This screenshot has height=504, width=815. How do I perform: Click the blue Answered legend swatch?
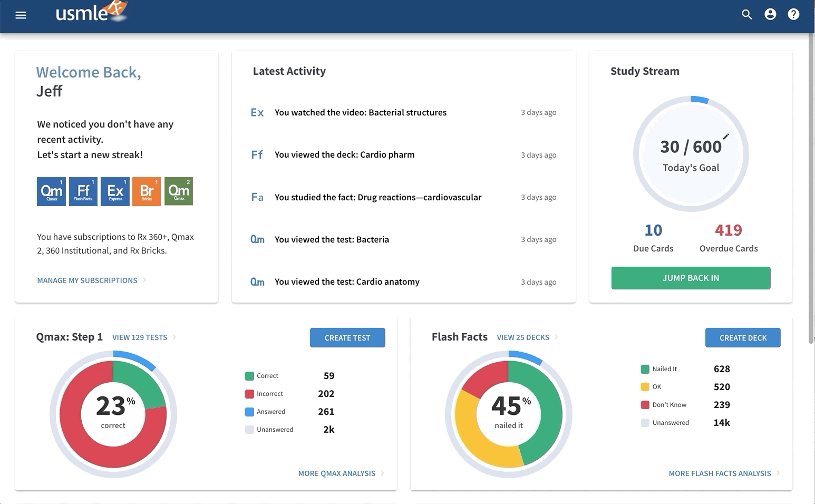point(249,412)
